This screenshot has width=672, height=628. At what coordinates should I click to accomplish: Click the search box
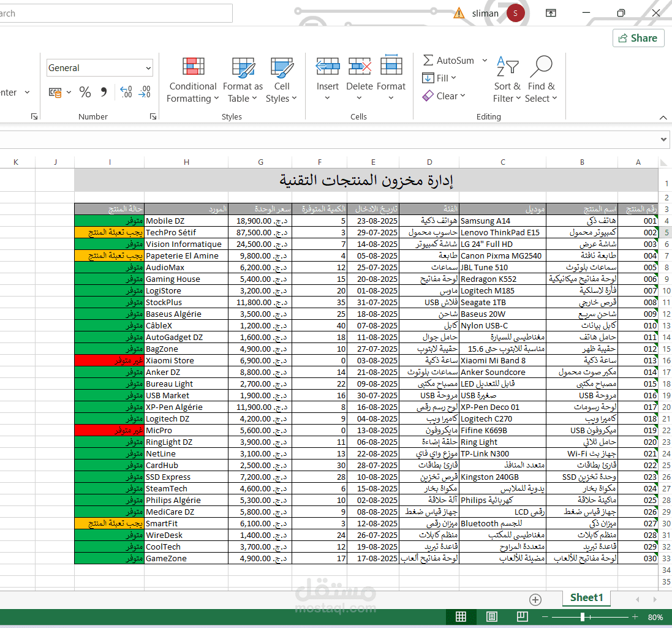click(x=115, y=13)
